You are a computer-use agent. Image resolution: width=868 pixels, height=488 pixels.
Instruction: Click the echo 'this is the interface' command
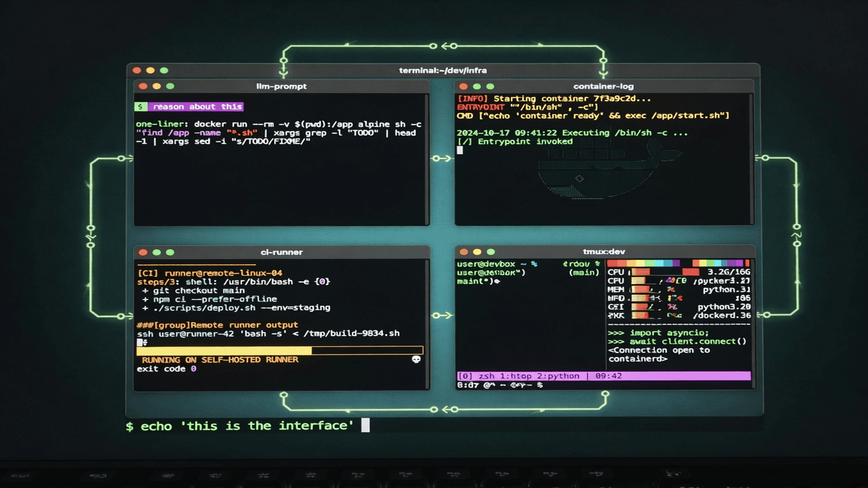tap(247, 426)
